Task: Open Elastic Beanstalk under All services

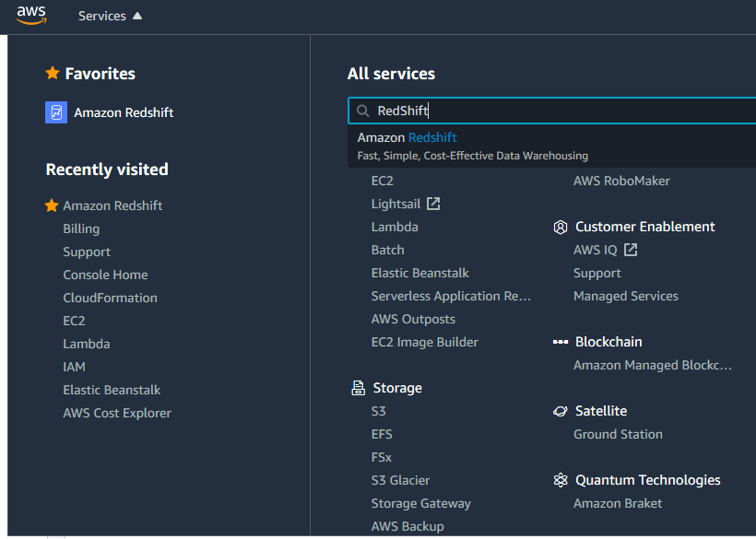Action: point(419,273)
